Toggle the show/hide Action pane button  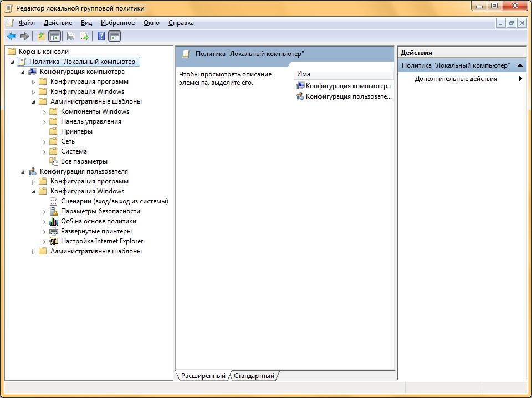tap(115, 37)
